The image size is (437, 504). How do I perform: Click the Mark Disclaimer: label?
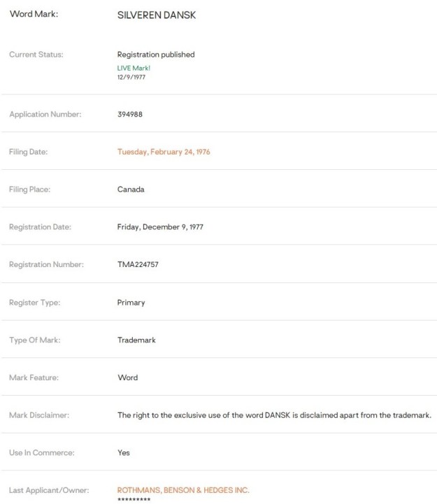click(40, 415)
